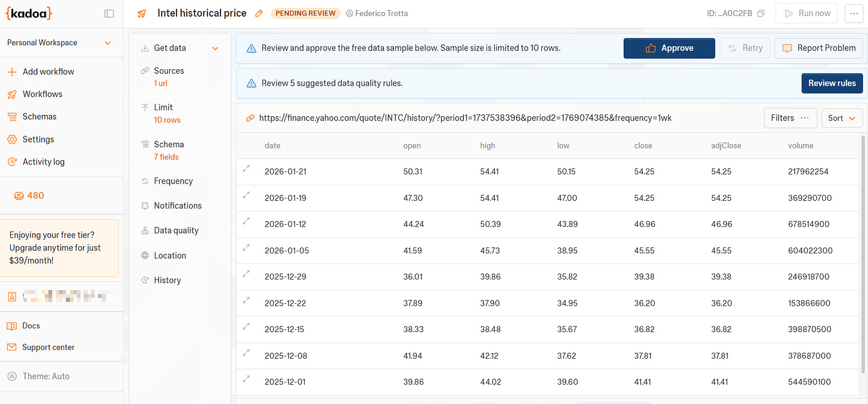The image size is (868, 404).
Task: Click the Schemas stack icon
Action: pos(11,117)
